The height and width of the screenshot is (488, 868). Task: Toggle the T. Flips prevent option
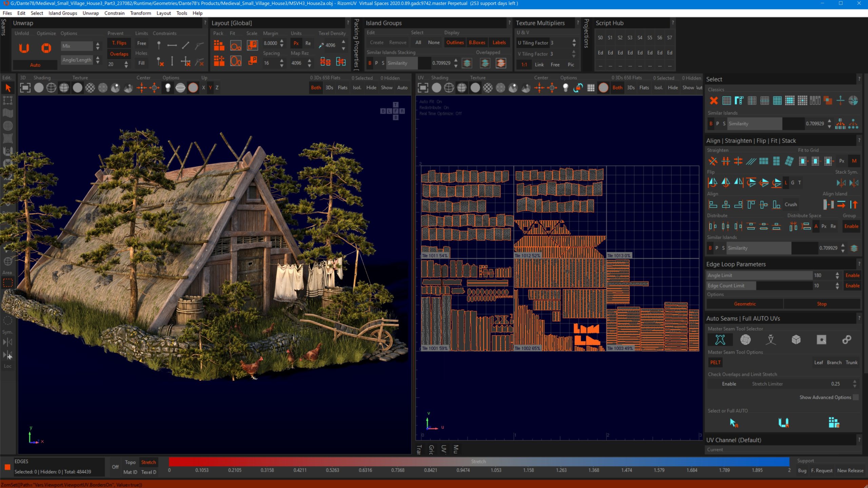119,43
